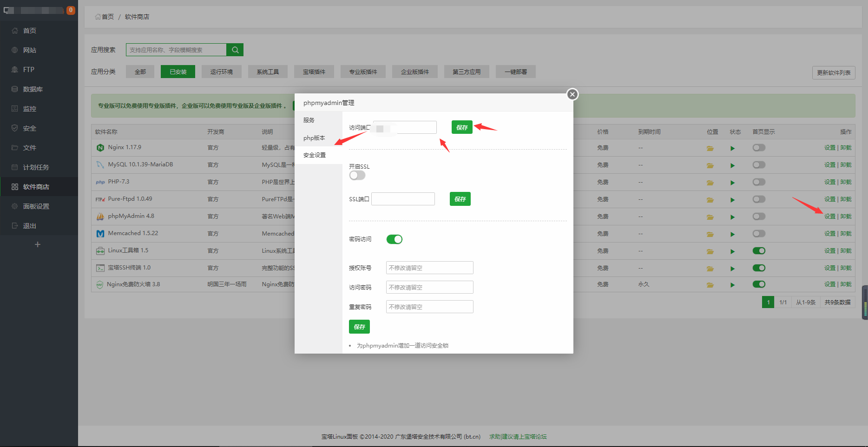Toggle homepage display for 宝塔SSH终端
This screenshot has height=447, width=868.
tap(759, 268)
